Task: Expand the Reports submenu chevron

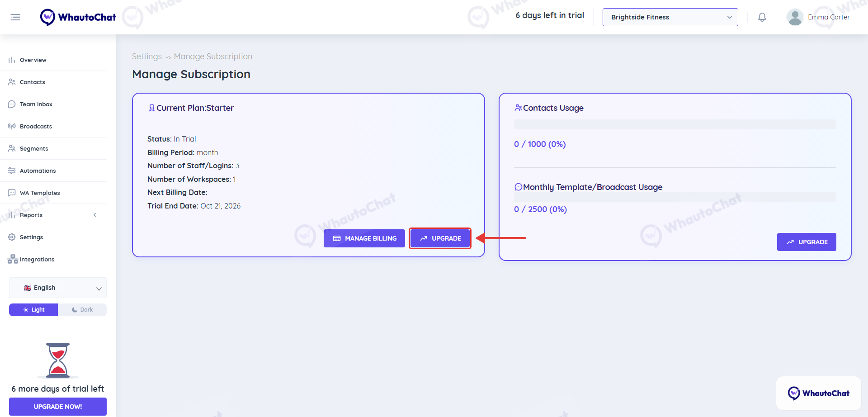Action: click(x=95, y=215)
